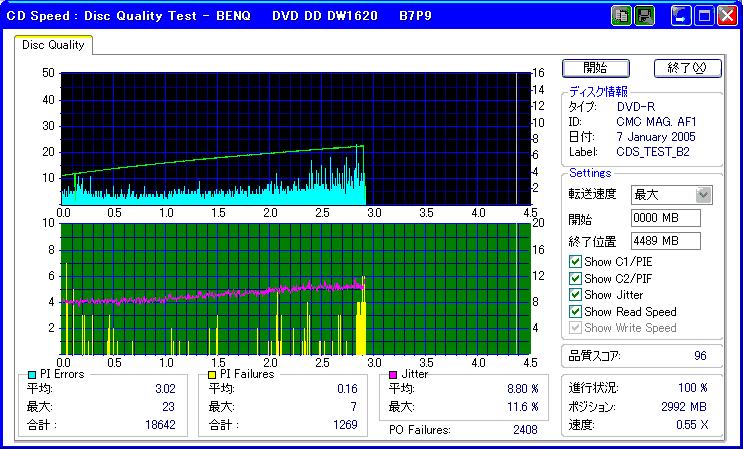Toggle the Show Jitter checkbox

tap(575, 295)
